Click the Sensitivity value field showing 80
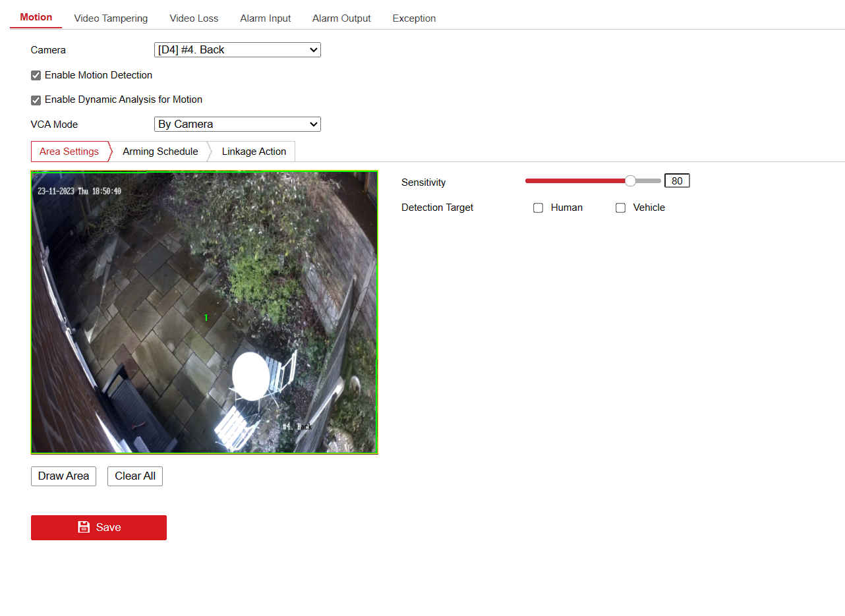The width and height of the screenshot is (845, 616). pyautogui.click(x=677, y=181)
